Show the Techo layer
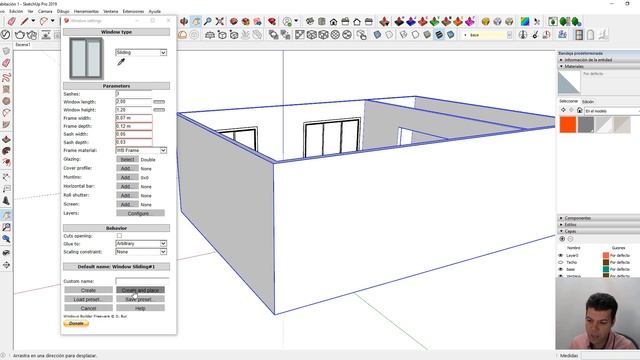640x360 pixels. click(x=560, y=262)
